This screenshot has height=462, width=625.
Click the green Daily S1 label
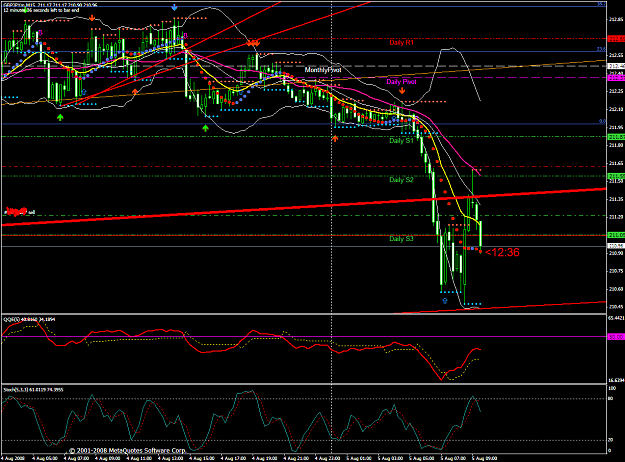401,140
